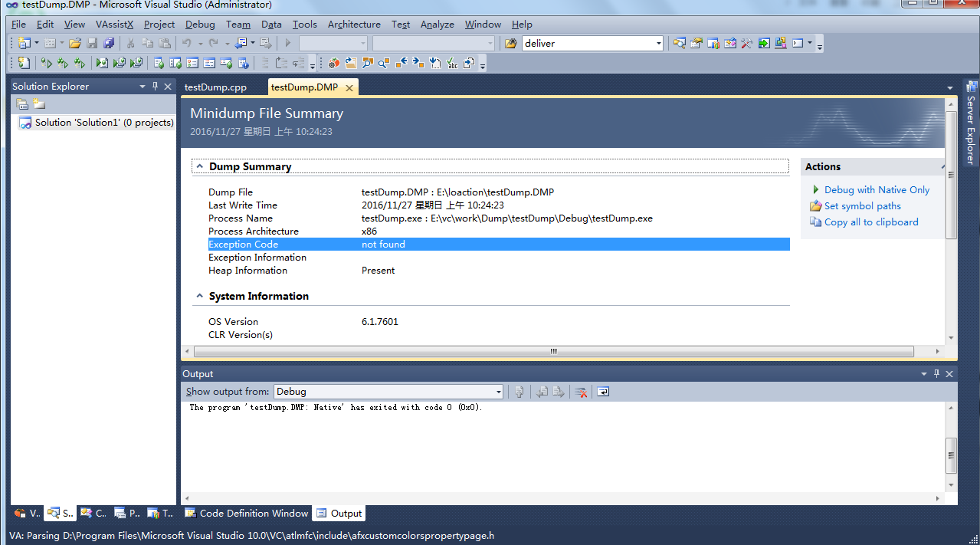
Task: Click the Save floppy disk icon
Action: [x=92, y=44]
